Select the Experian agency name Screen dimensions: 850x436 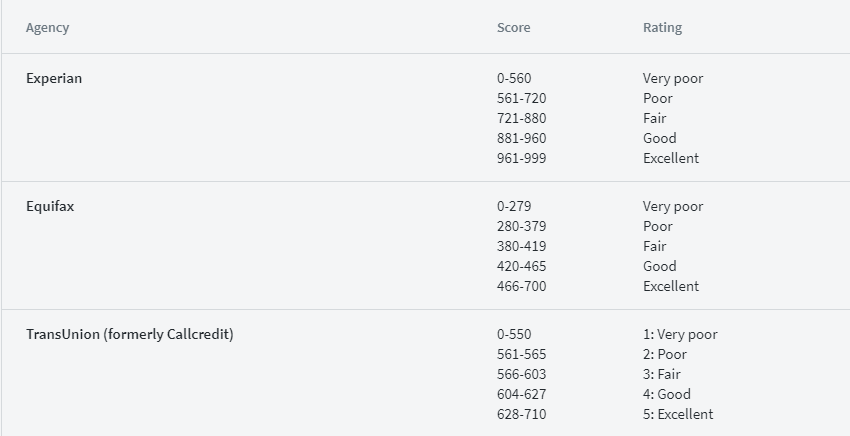tap(54, 79)
